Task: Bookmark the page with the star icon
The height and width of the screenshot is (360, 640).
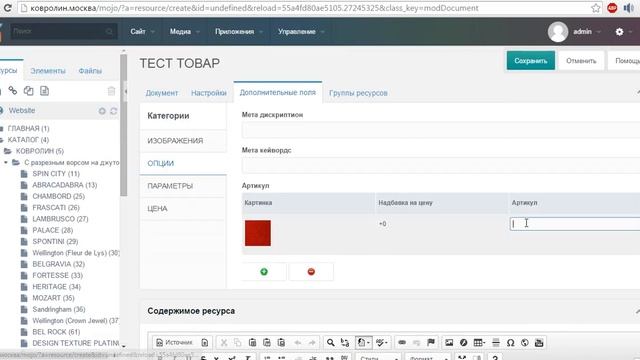Action: click(596, 8)
